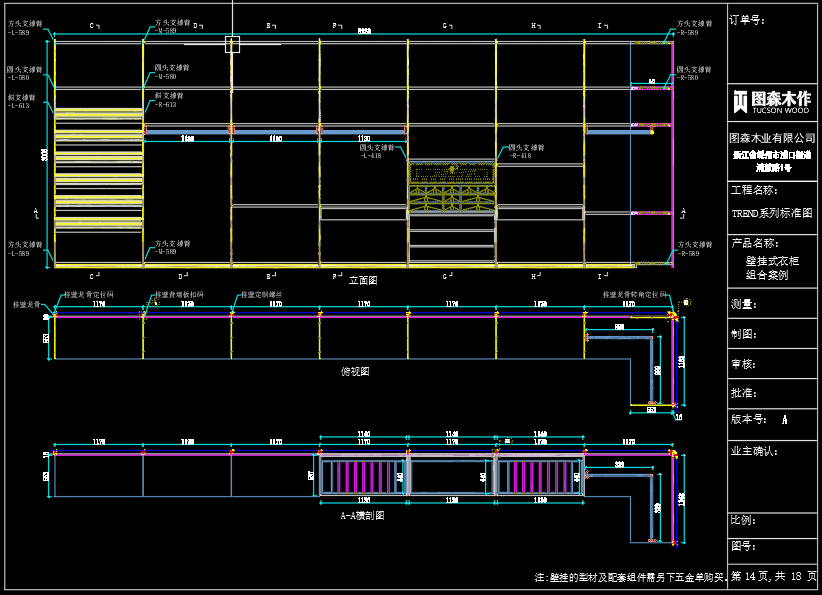Click the crosshair pickbox at the top

tap(232, 43)
